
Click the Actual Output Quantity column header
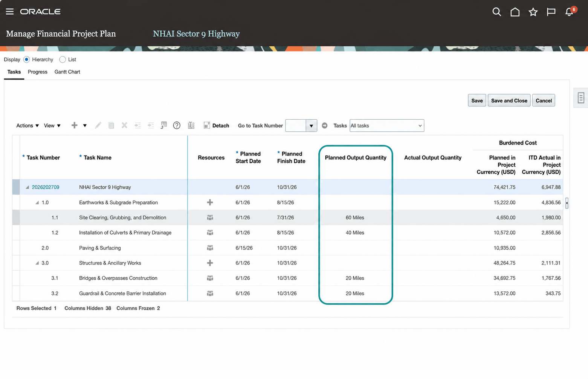click(433, 158)
